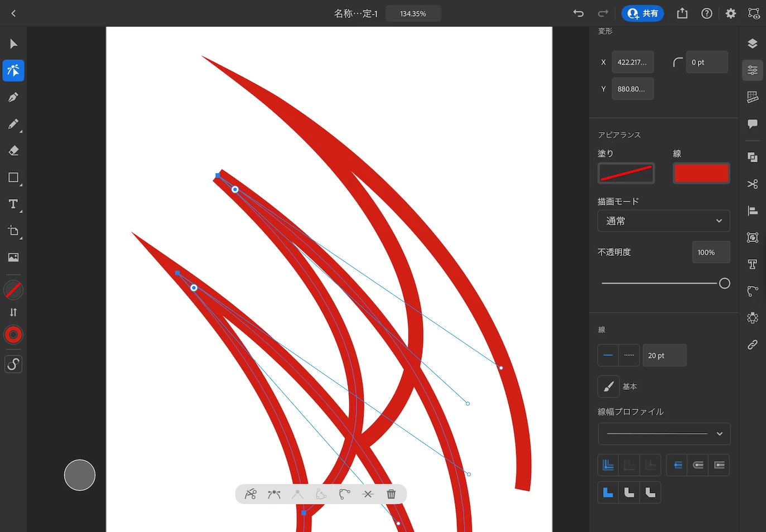Edit the corner radius 0 pt field
Viewport: 766px width, 532px height.
pos(707,62)
